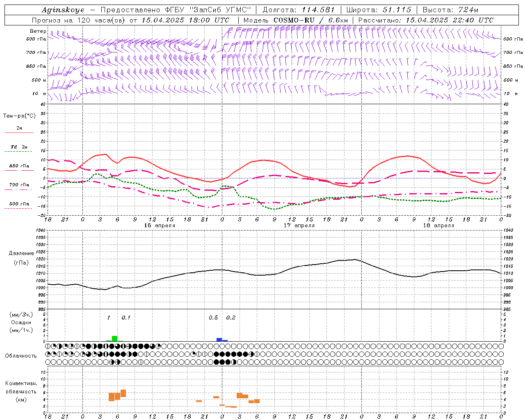This screenshot has height=420, width=525.
Task: Click the "17 апреля" date label
Action: click(299, 226)
